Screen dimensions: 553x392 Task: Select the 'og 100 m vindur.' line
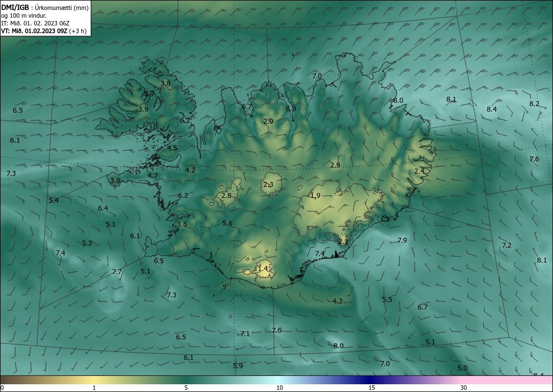pyautogui.click(x=24, y=15)
